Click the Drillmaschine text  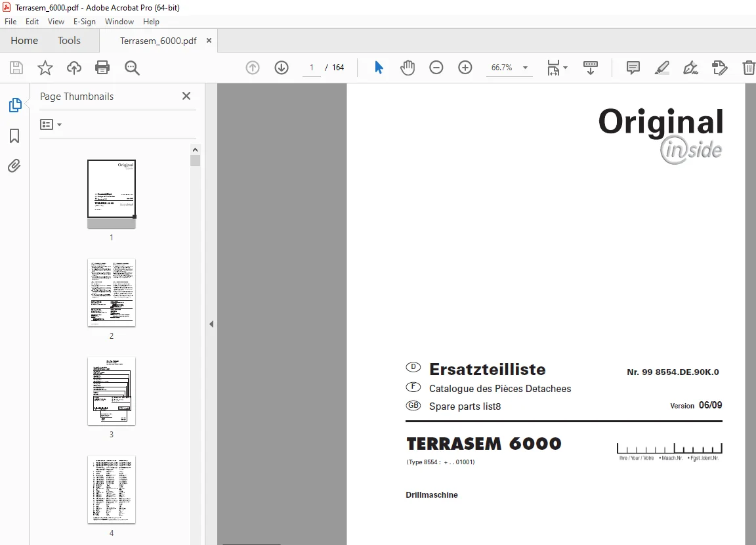pos(432,495)
